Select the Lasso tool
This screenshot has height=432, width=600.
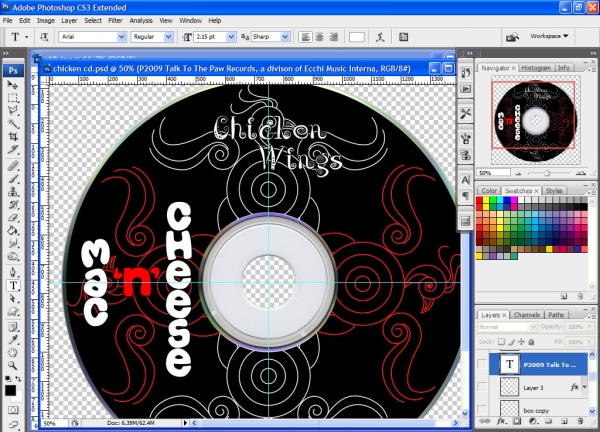[13, 110]
